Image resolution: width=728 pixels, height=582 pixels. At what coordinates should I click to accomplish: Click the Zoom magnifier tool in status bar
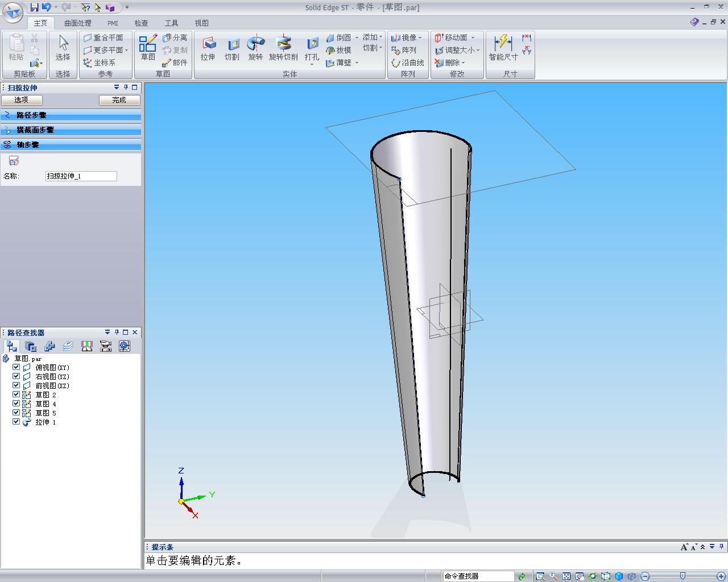pos(553,576)
